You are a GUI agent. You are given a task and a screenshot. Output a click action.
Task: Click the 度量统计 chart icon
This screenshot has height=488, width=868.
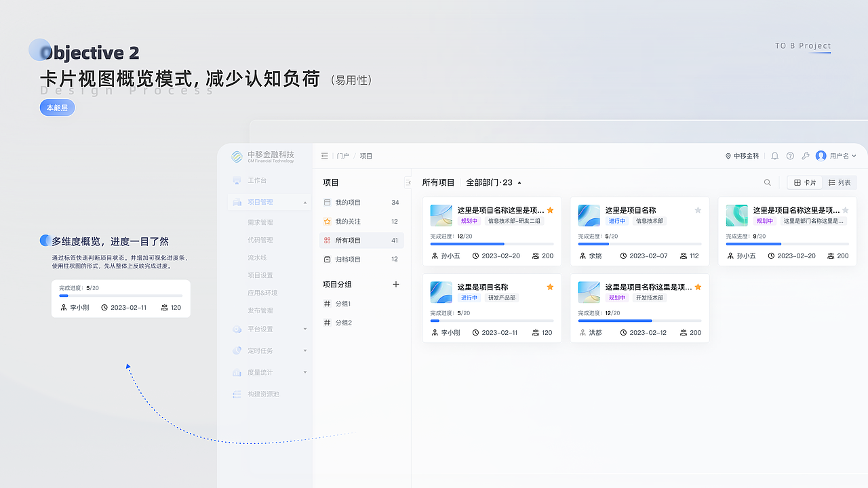pos(237,372)
